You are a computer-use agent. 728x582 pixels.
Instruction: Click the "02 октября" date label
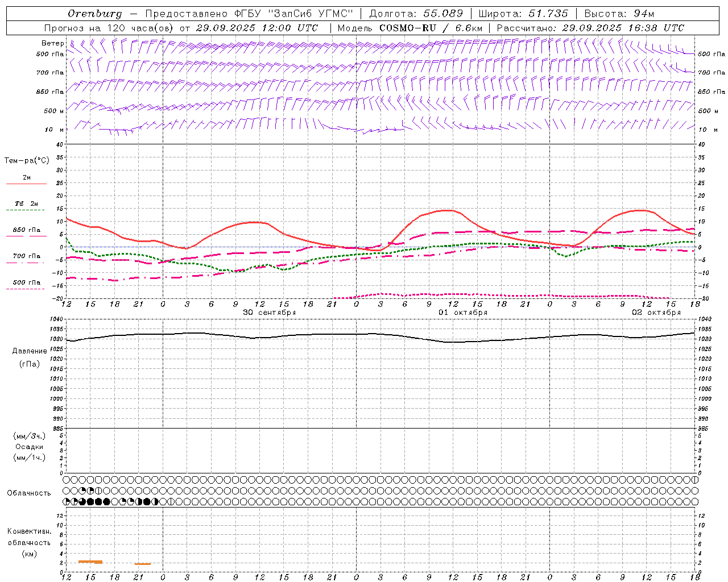coord(656,313)
